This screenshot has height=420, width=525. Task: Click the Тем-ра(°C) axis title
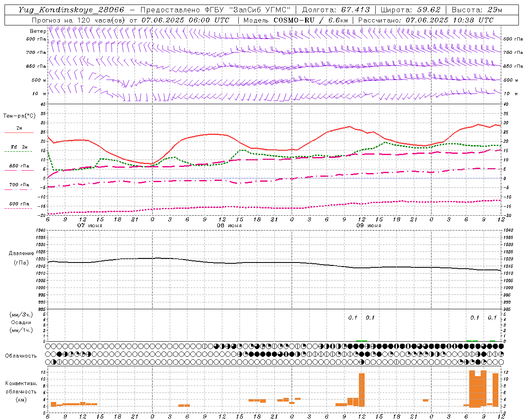(19, 116)
